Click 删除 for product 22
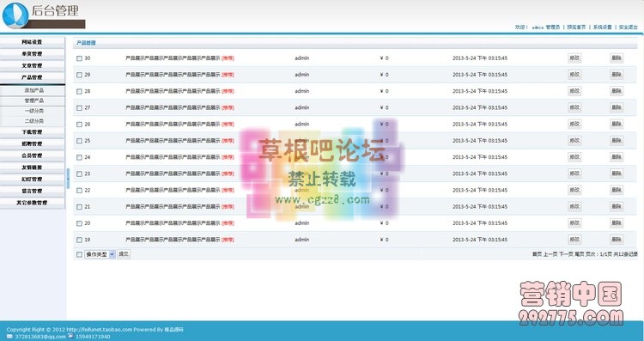This screenshot has width=644, height=341. (x=617, y=190)
